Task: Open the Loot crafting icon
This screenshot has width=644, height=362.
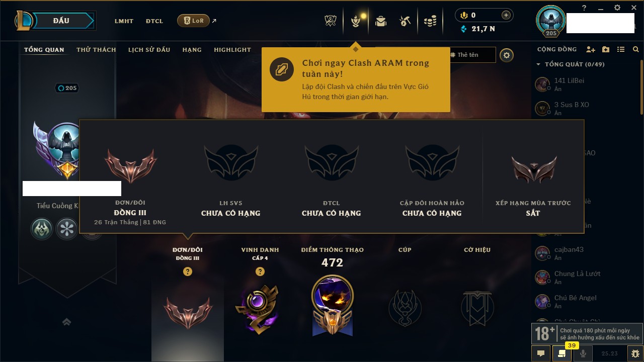Action: click(x=405, y=21)
